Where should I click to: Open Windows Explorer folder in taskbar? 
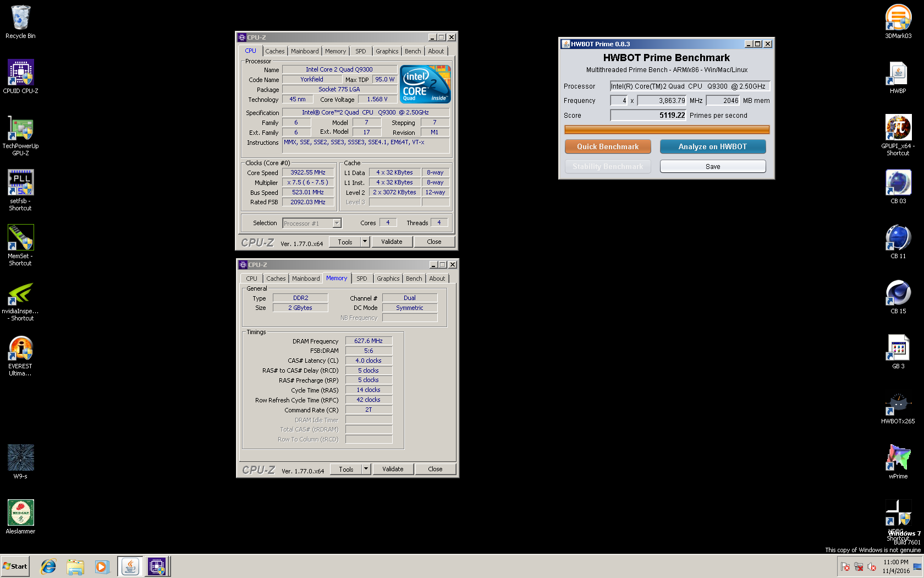[x=75, y=566]
